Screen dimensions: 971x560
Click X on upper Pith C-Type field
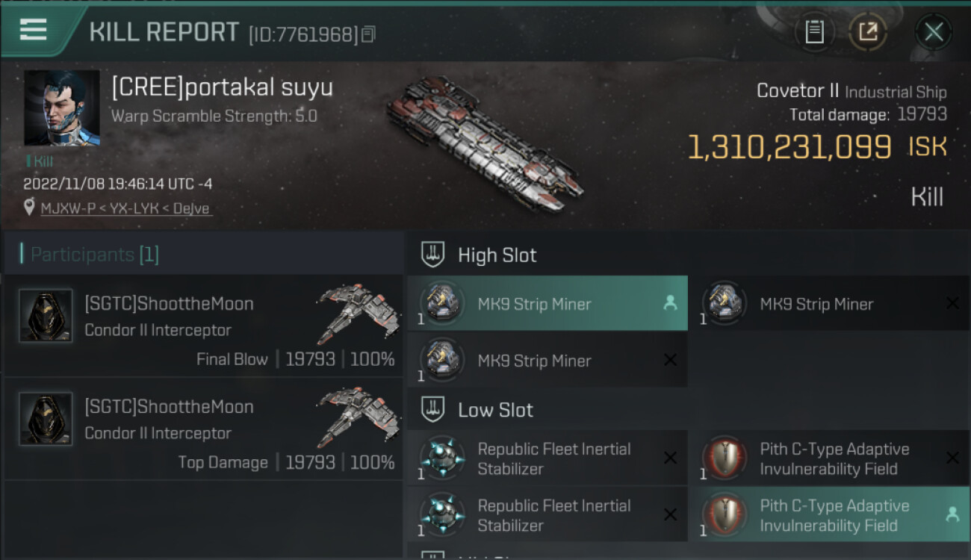tap(952, 458)
